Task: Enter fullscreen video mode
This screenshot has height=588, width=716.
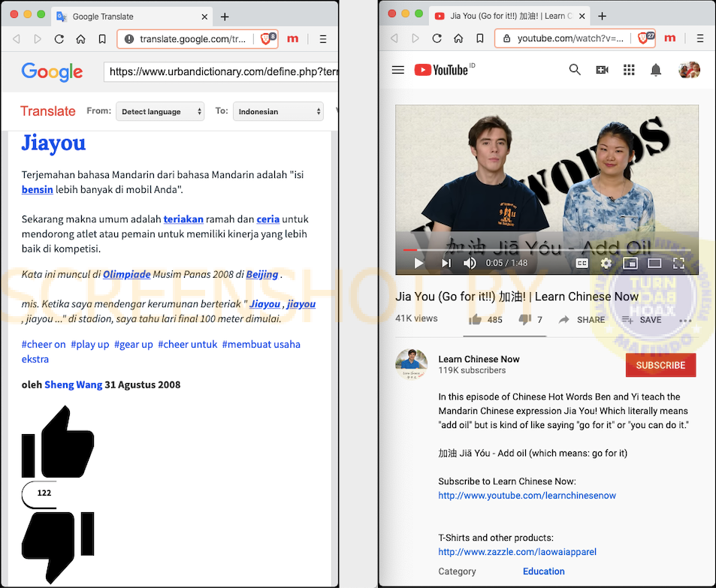Action: (678, 264)
